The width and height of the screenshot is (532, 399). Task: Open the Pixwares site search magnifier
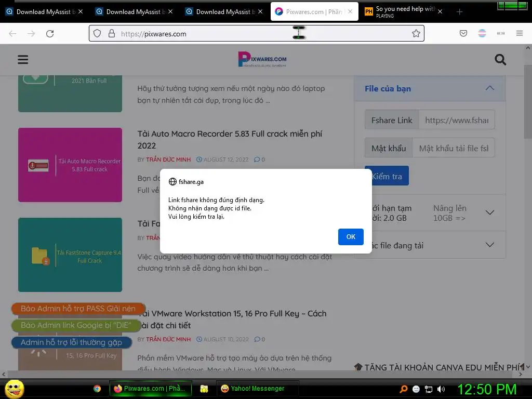pos(500,60)
